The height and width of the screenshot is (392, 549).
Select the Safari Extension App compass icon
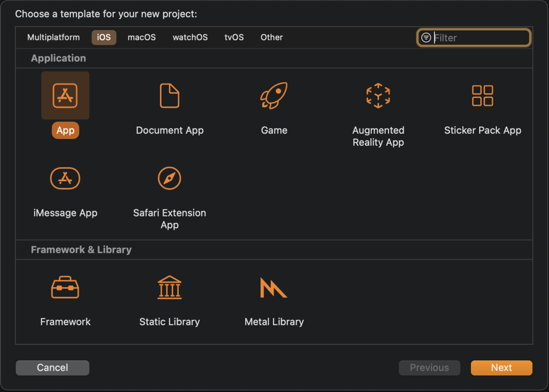pyautogui.click(x=169, y=178)
